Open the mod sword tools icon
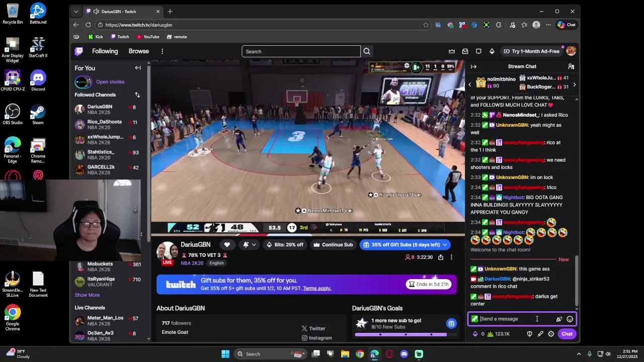 tap(540, 334)
